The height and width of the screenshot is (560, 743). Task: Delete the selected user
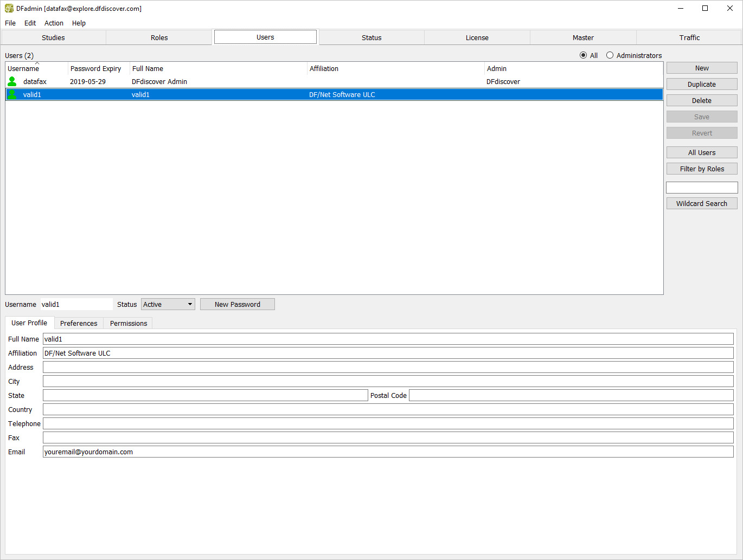click(702, 100)
